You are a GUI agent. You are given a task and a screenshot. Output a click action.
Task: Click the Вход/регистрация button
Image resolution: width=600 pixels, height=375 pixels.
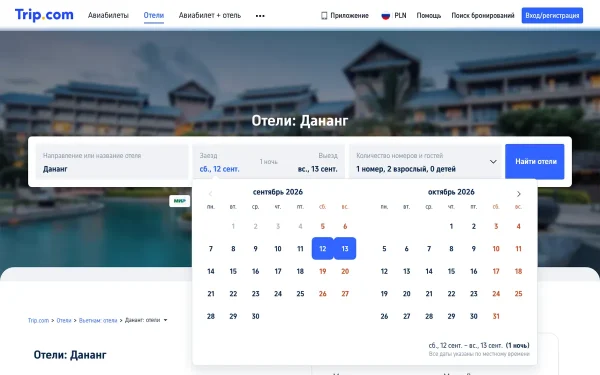point(552,15)
